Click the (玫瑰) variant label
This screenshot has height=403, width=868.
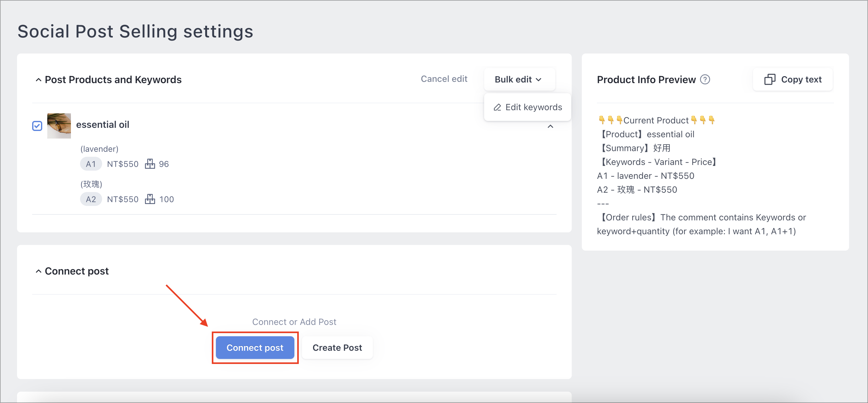pyautogui.click(x=91, y=184)
